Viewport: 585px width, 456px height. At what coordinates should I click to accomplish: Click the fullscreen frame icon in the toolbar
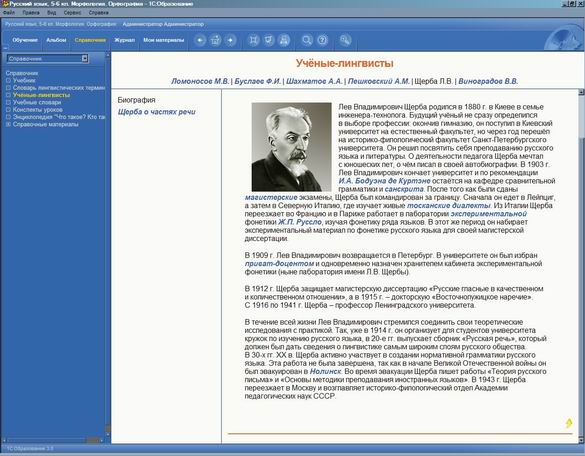click(254, 40)
